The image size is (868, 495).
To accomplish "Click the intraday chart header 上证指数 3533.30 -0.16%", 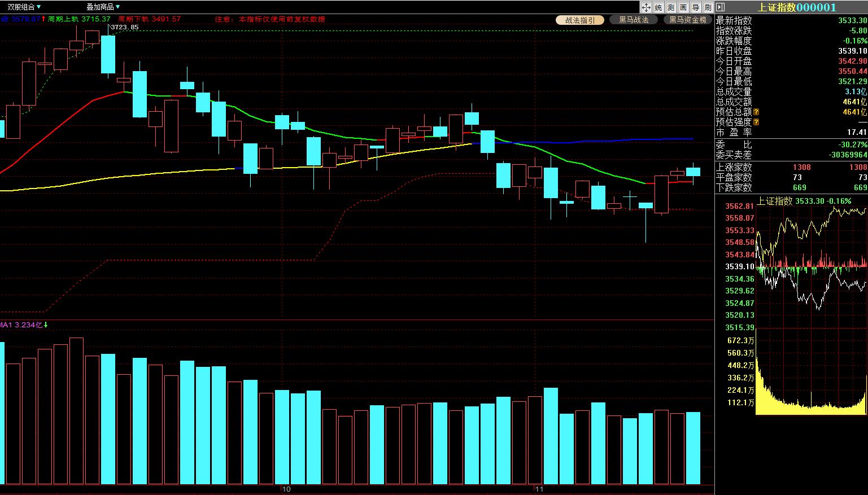I will click(x=804, y=201).
